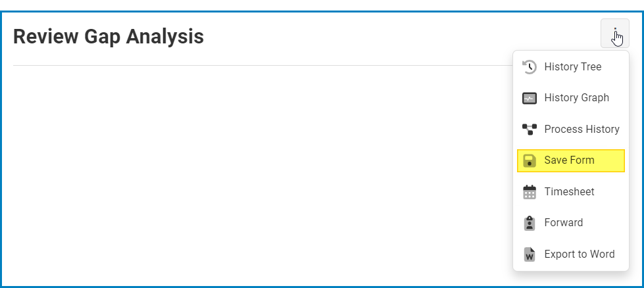Click the Forward clipboard icon
644x288 pixels.
(x=530, y=223)
